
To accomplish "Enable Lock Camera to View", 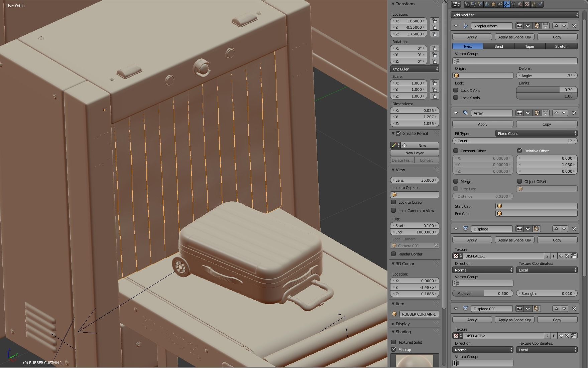I will tap(394, 210).
